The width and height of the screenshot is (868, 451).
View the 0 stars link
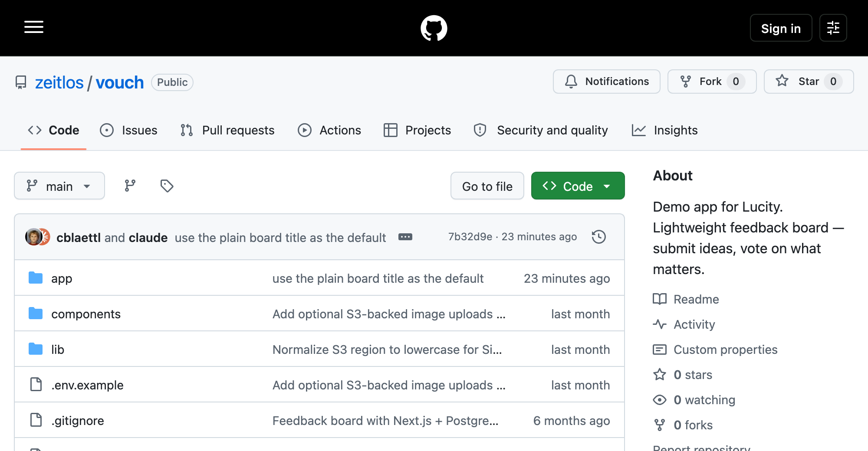pos(693,375)
